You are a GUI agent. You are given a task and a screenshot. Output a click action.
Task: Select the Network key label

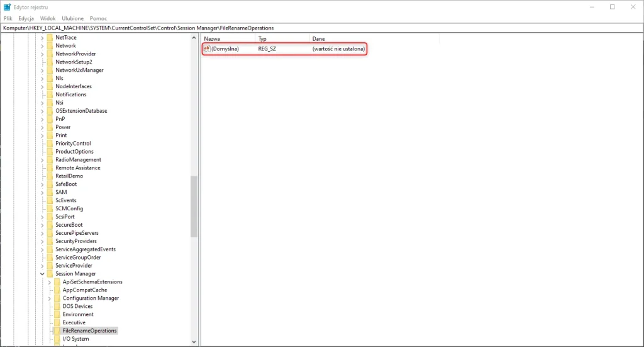(x=65, y=45)
